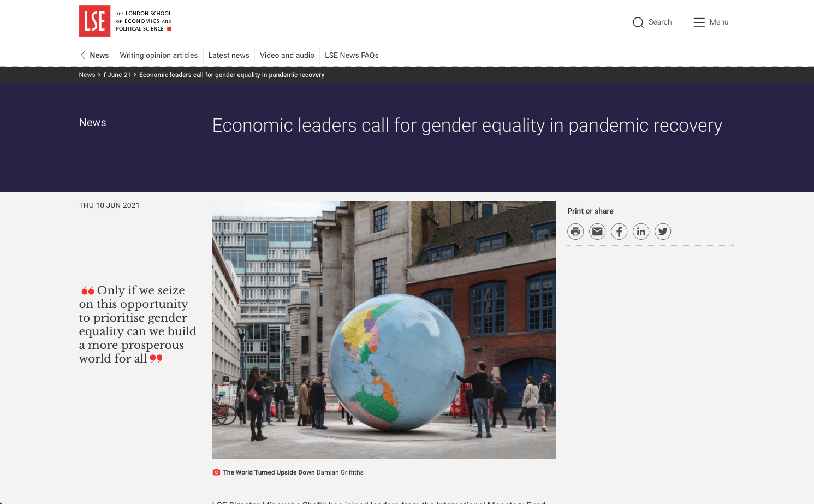Click the News breadcrumb link

point(87,75)
